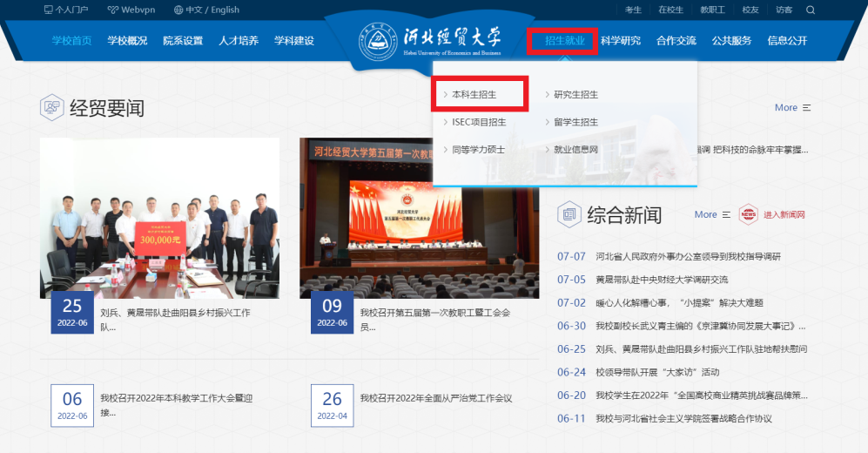
Task: Open the 个人门户 personal portal link
Action: pyautogui.click(x=66, y=10)
